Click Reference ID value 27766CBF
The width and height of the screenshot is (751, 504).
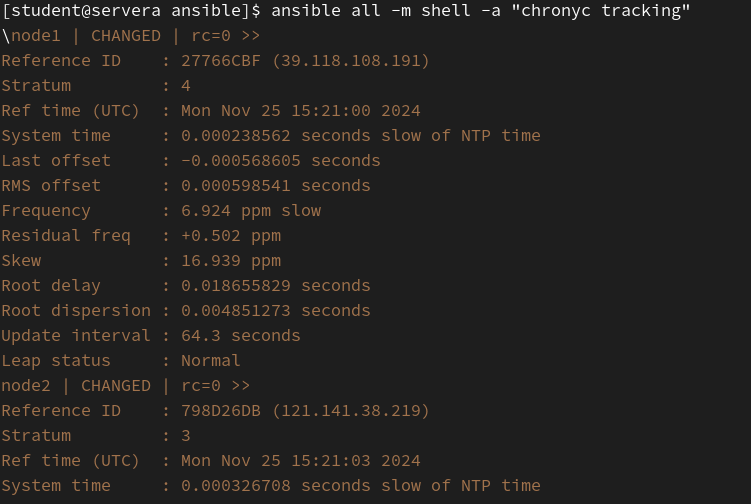coord(221,61)
